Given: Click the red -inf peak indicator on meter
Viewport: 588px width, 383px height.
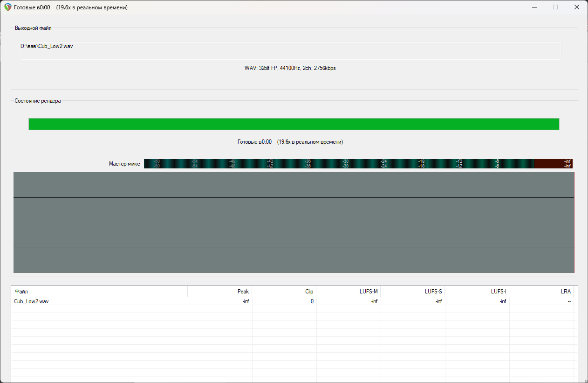Looking at the screenshot, I should point(553,164).
